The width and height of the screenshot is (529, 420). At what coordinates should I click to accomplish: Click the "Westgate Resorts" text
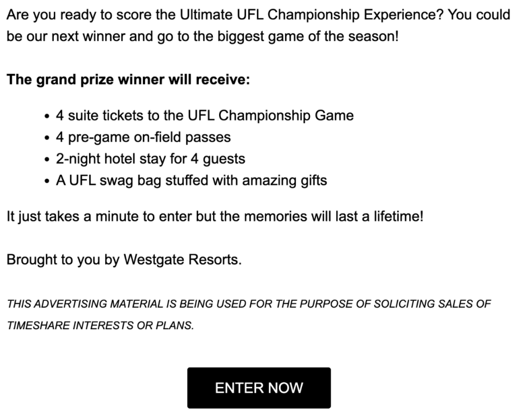182,260
